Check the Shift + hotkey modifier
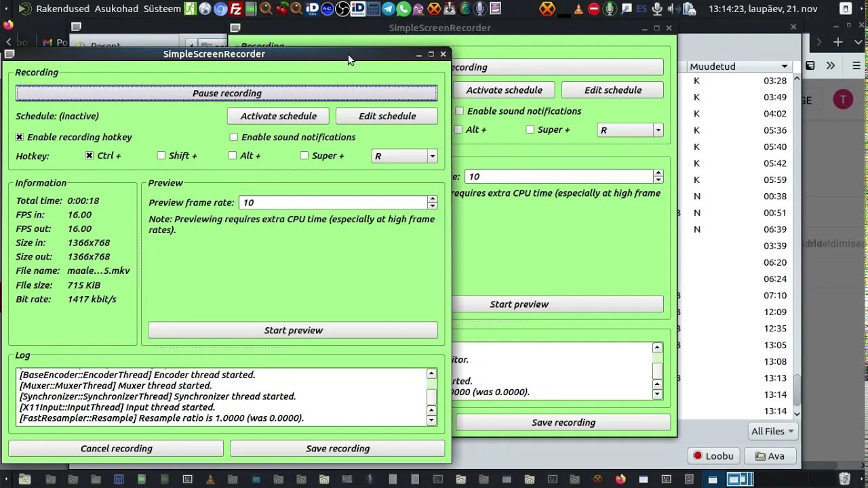 pos(161,155)
